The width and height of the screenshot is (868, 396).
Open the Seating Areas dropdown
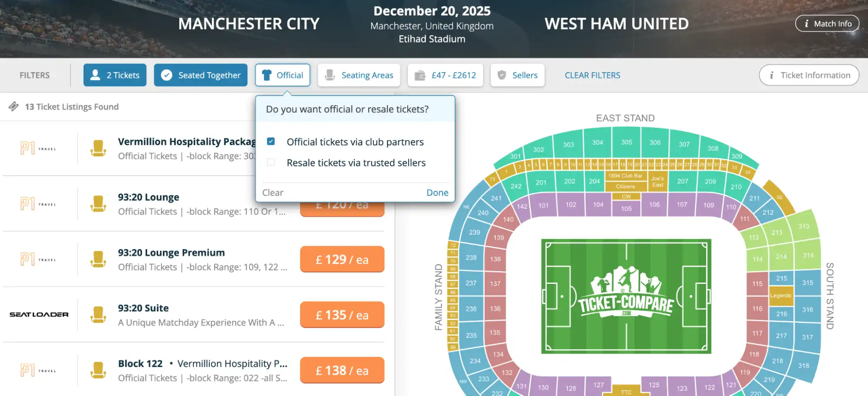tap(359, 75)
